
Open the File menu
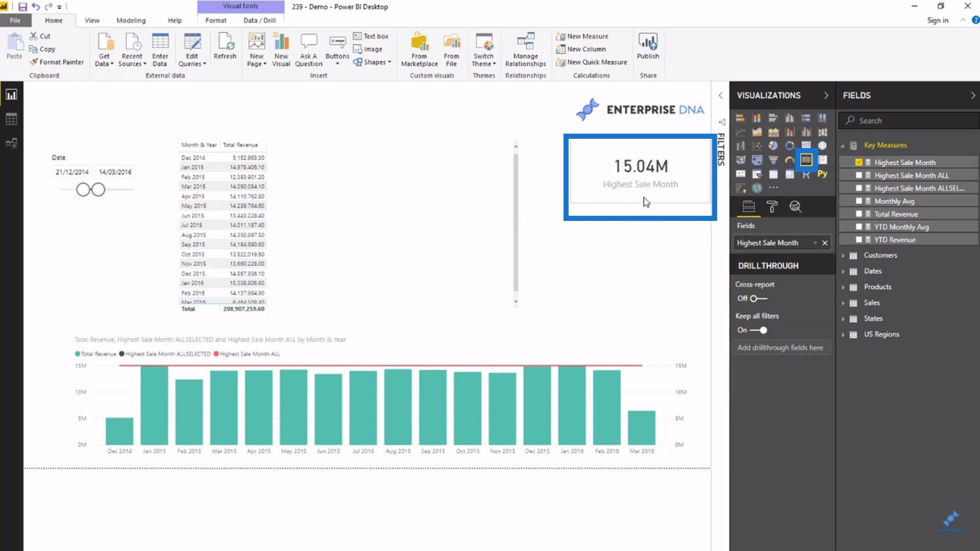[15, 20]
